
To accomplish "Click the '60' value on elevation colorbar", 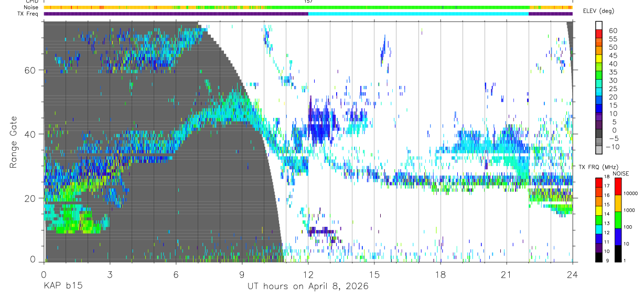I will point(613,31).
